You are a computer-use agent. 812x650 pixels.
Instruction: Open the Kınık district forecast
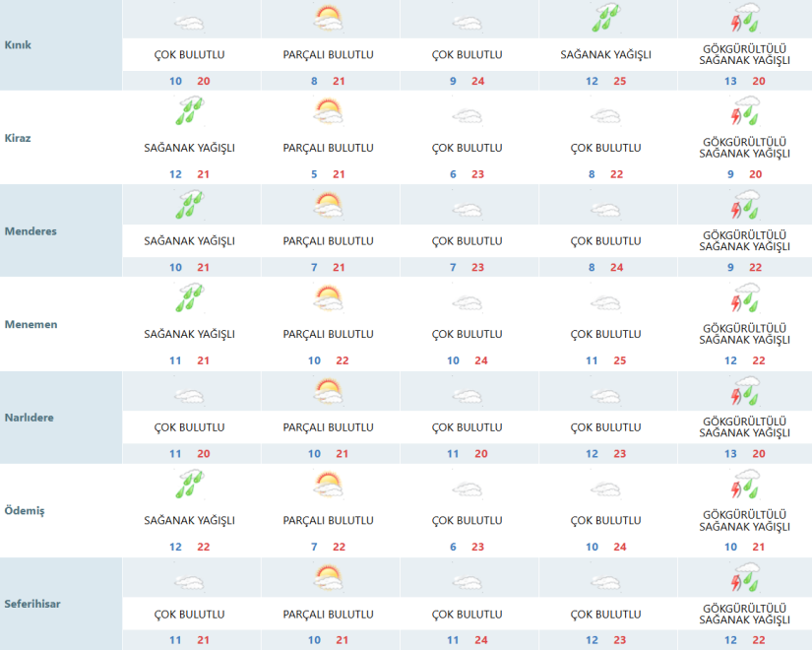click(18, 45)
